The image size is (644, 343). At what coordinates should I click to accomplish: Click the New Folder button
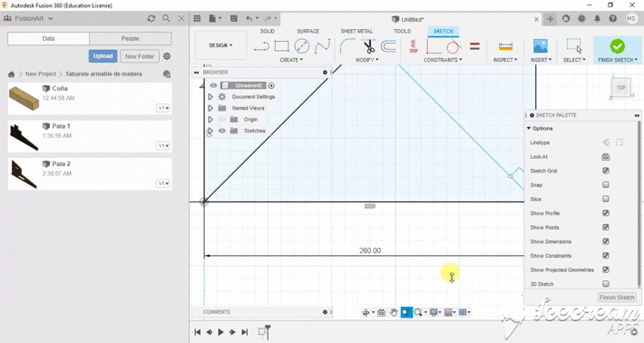[x=140, y=56]
